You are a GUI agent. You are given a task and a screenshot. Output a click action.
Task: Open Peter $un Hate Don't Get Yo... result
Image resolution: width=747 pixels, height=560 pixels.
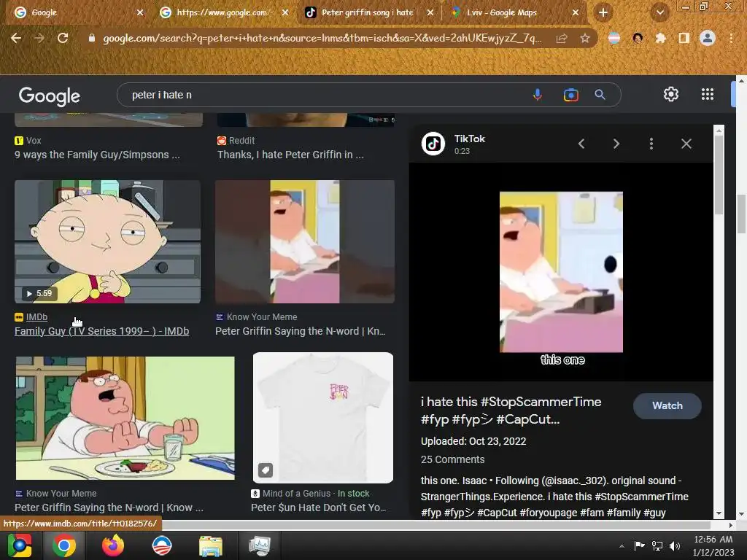point(318,507)
